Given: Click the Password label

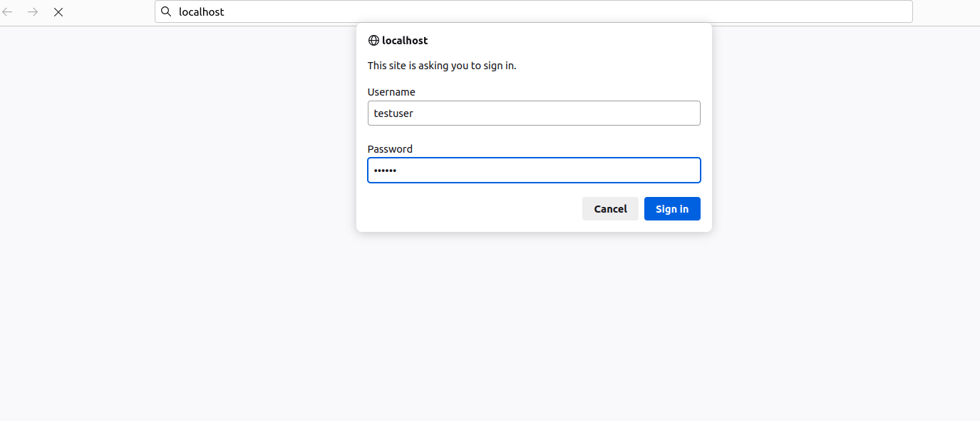Looking at the screenshot, I should (x=390, y=149).
